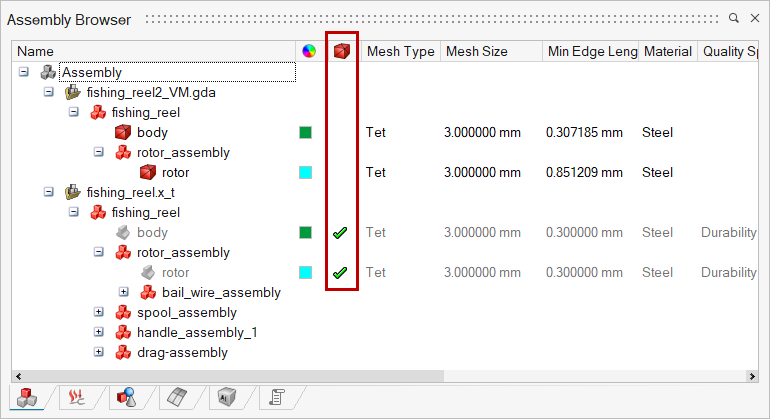Click the scroll left arrow

[x=19, y=376]
